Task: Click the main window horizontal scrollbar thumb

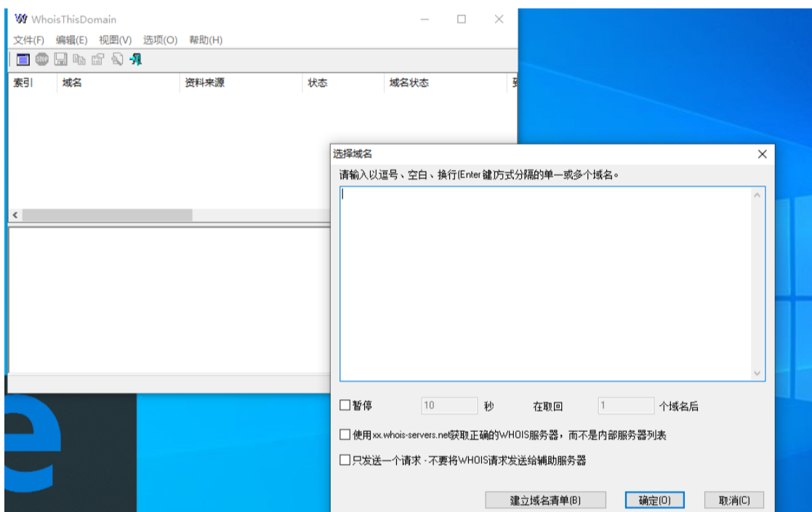Action: (x=107, y=215)
